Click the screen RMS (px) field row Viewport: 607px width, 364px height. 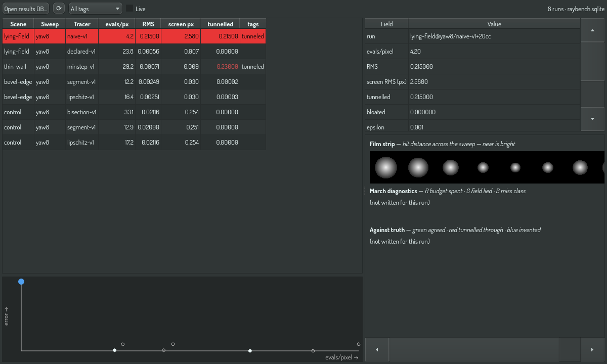(472, 82)
